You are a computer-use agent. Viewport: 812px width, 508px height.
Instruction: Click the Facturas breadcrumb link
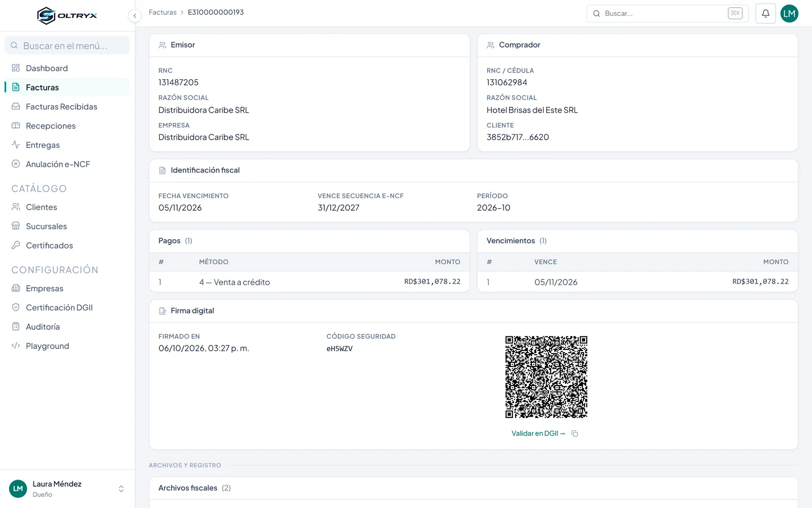(162, 12)
